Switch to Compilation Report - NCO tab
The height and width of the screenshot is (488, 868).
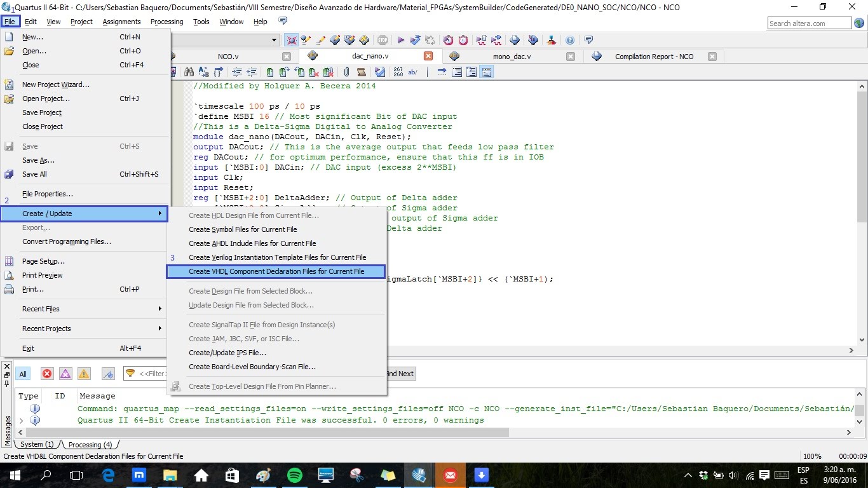654,56
